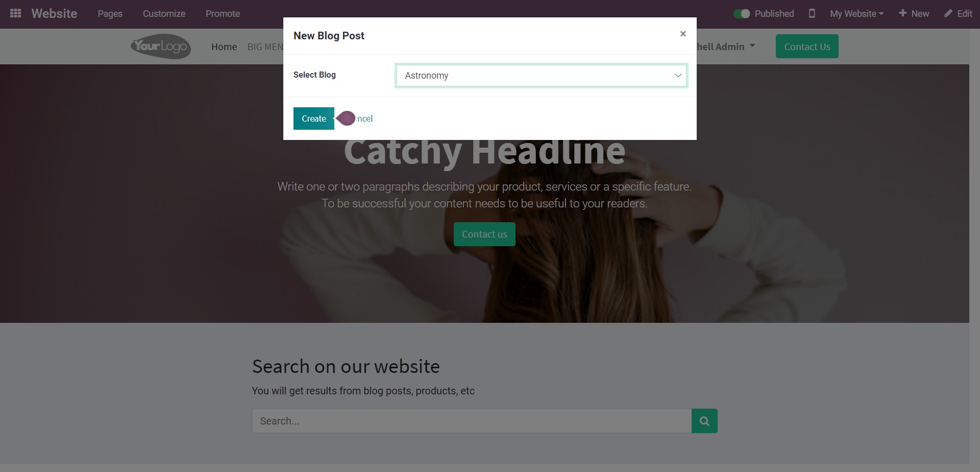Click the purple tour tooltip bubble

pyautogui.click(x=346, y=119)
